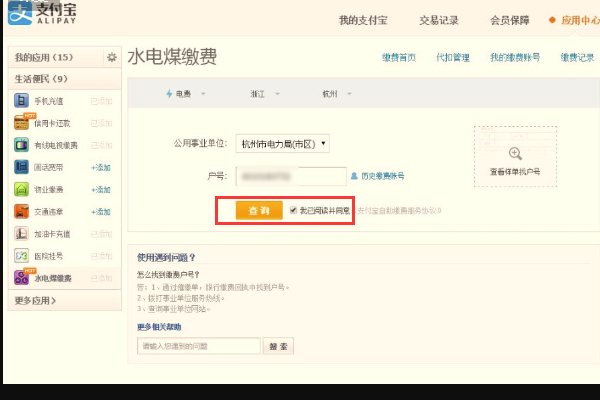Expand 更多应用 in the sidebar
Screen dimensions: 600x400
(35, 300)
